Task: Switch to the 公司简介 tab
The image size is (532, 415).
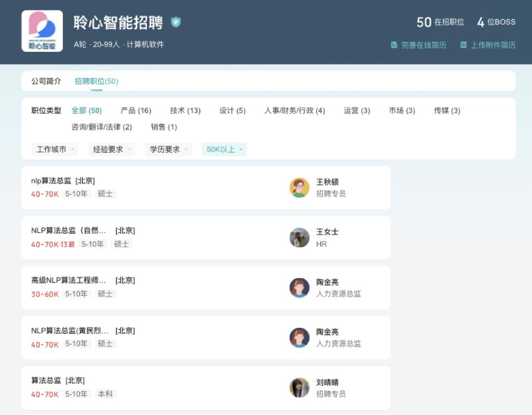Action: 46,81
